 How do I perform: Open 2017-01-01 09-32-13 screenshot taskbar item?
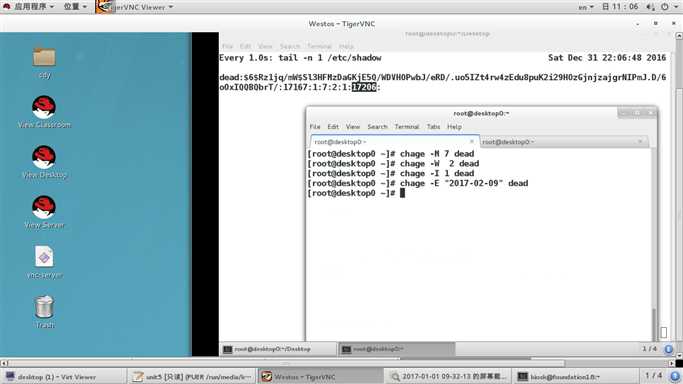coord(448,377)
